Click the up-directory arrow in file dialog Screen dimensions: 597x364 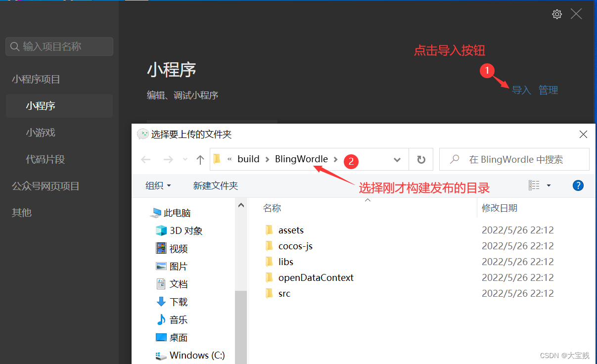pyautogui.click(x=200, y=160)
